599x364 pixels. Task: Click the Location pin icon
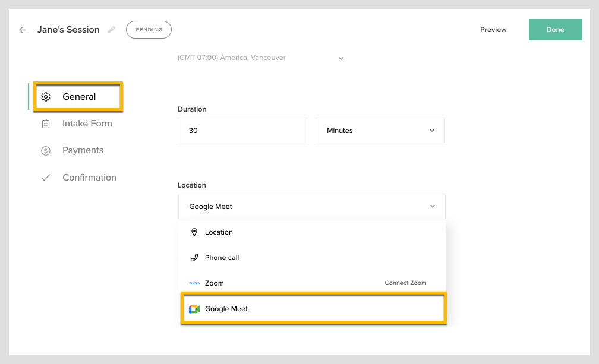point(194,232)
